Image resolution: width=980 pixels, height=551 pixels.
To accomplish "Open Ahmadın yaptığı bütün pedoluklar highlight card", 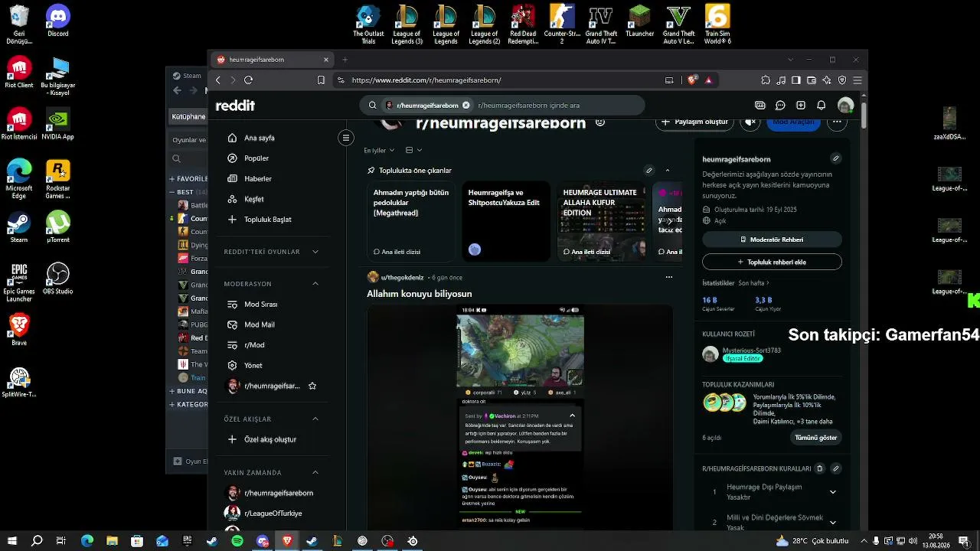I will click(x=411, y=222).
